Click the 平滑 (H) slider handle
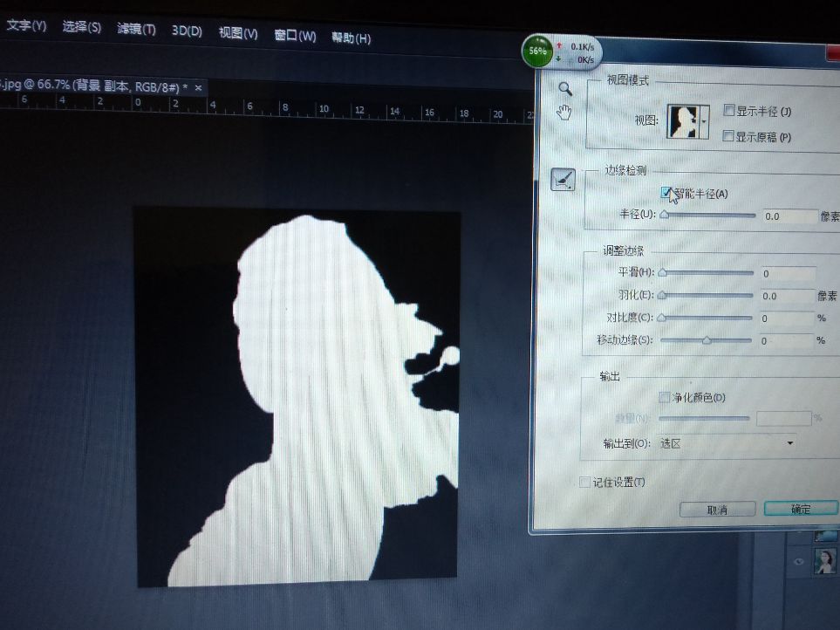 663,272
